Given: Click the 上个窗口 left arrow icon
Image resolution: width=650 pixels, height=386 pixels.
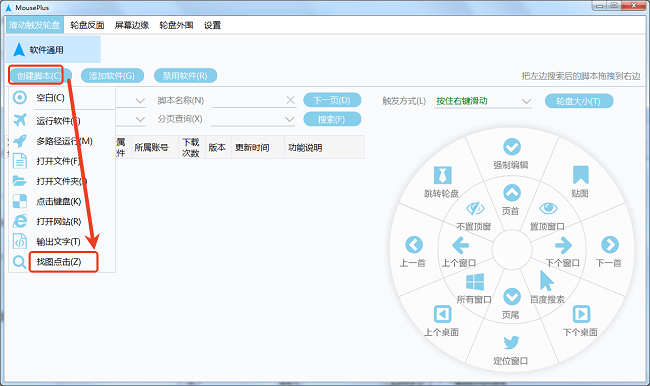Looking at the screenshot, I should coord(460,245).
